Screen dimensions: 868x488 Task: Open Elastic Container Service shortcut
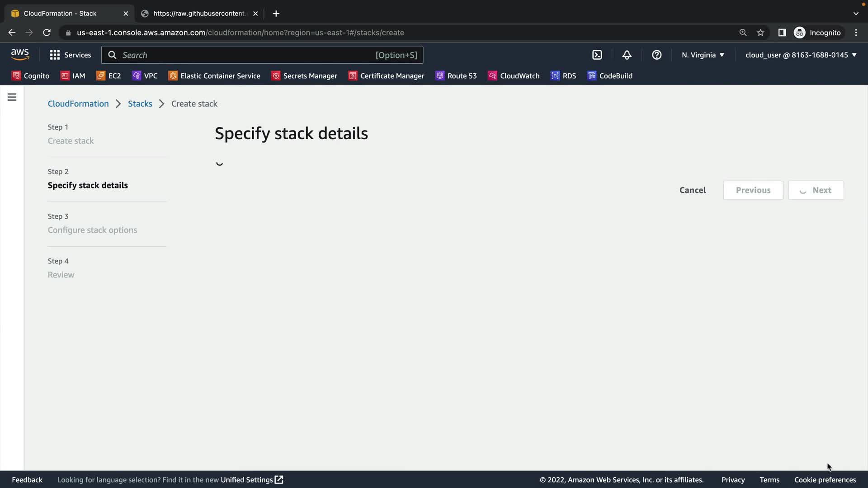pyautogui.click(x=214, y=76)
